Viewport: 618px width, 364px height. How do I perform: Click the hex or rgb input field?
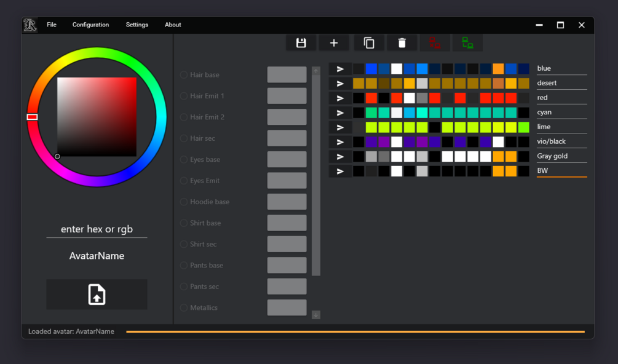(97, 229)
